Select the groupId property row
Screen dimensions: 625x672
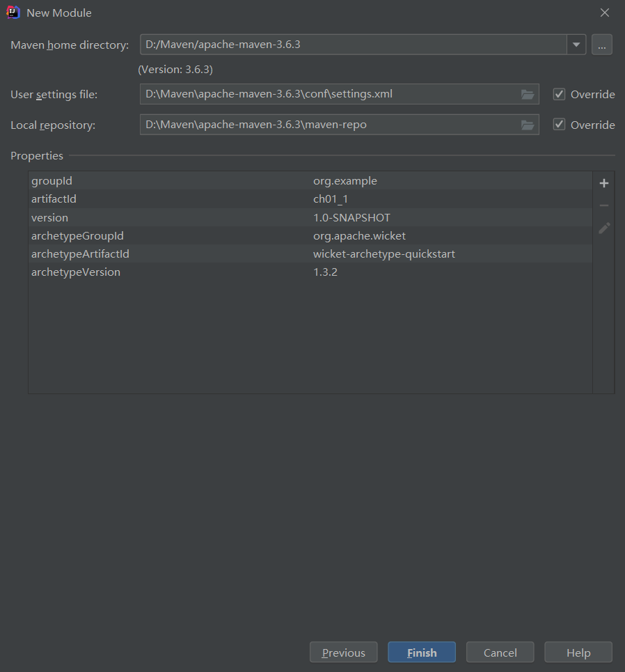point(310,181)
